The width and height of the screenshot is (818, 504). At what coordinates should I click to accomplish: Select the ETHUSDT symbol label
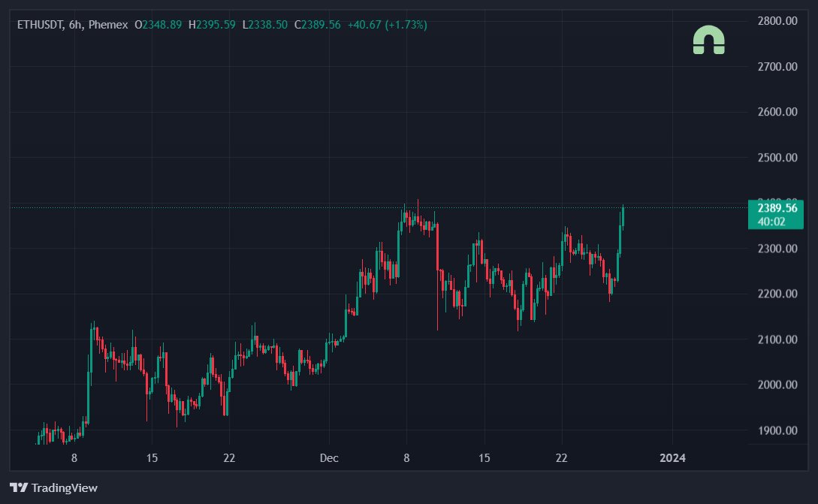40,25
